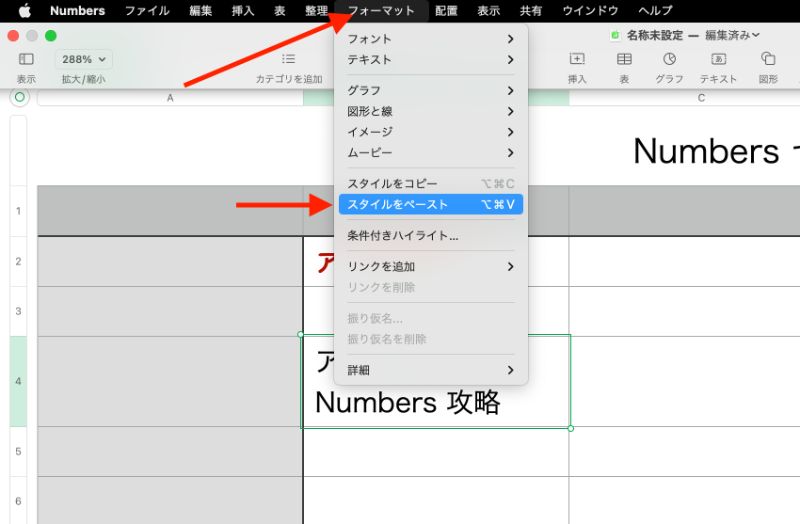The height and width of the screenshot is (524, 800).
Task: Open the 編集 menu
Action: point(201,10)
